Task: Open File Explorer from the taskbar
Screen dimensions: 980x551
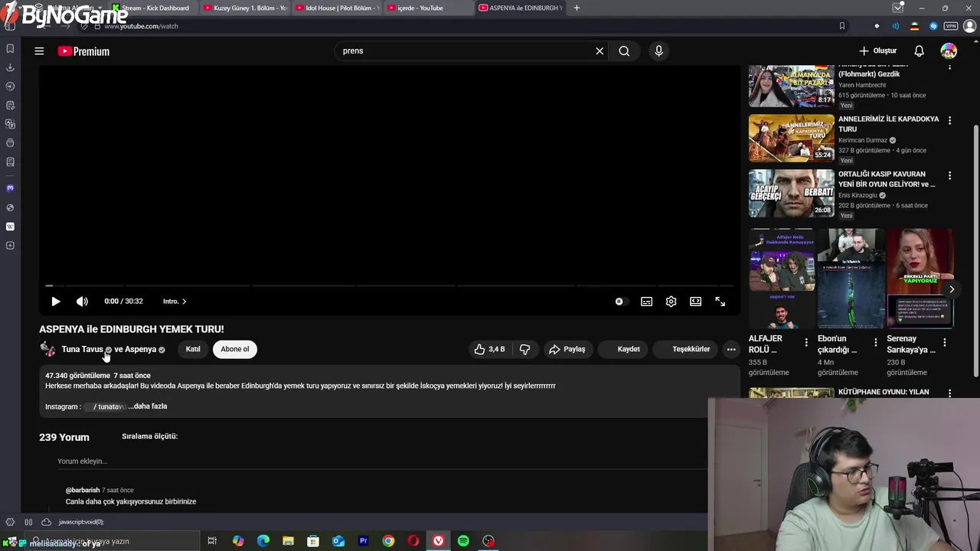Action: click(x=288, y=541)
